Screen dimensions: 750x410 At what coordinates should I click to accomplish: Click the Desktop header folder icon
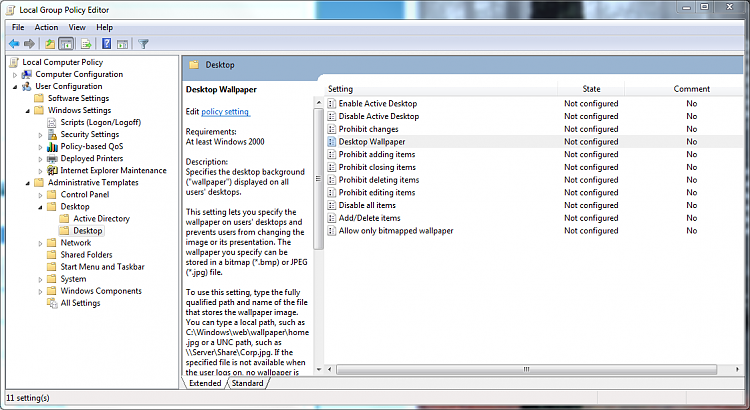tap(194, 65)
